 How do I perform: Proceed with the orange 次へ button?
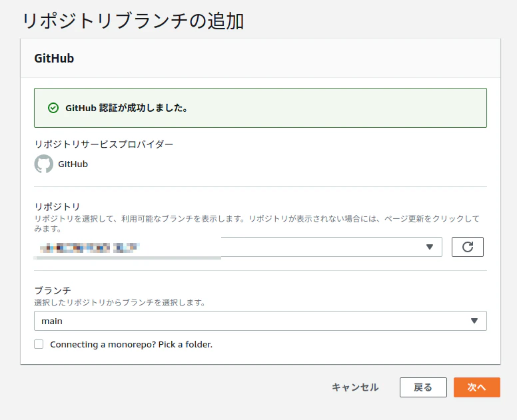pos(476,387)
